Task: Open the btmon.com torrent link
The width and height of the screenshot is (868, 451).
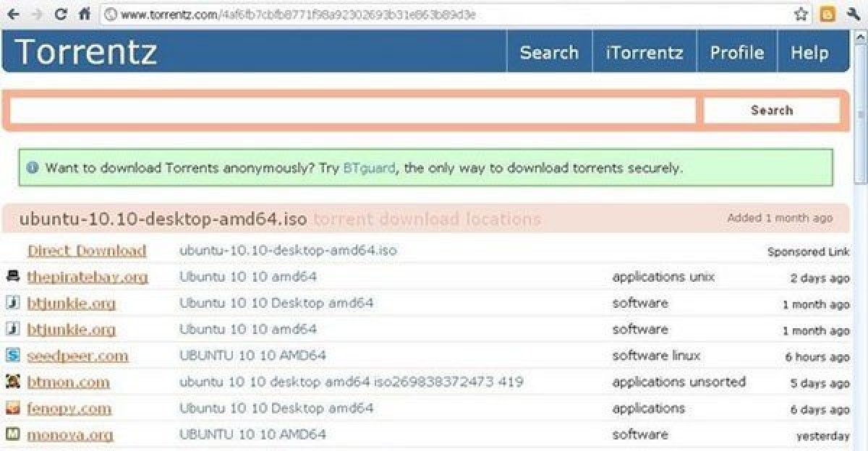Action: [x=68, y=382]
